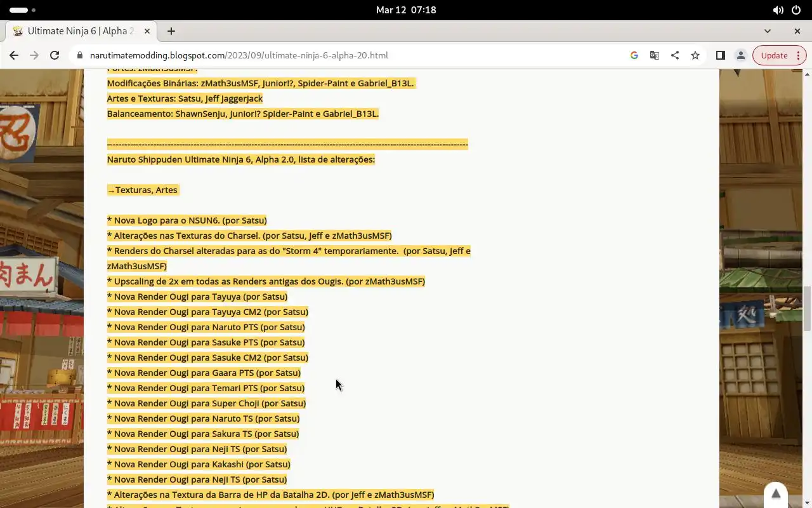Click 'Renders do Charsel alteradas' line

pos(289,258)
